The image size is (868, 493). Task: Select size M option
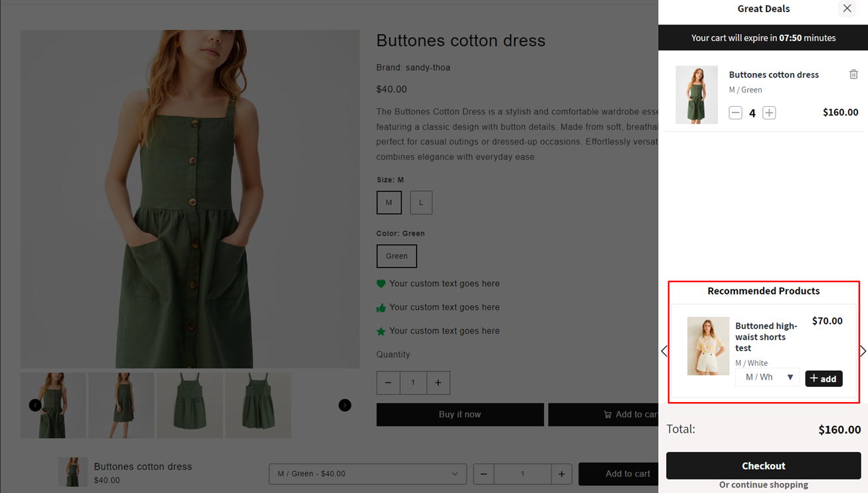(389, 202)
